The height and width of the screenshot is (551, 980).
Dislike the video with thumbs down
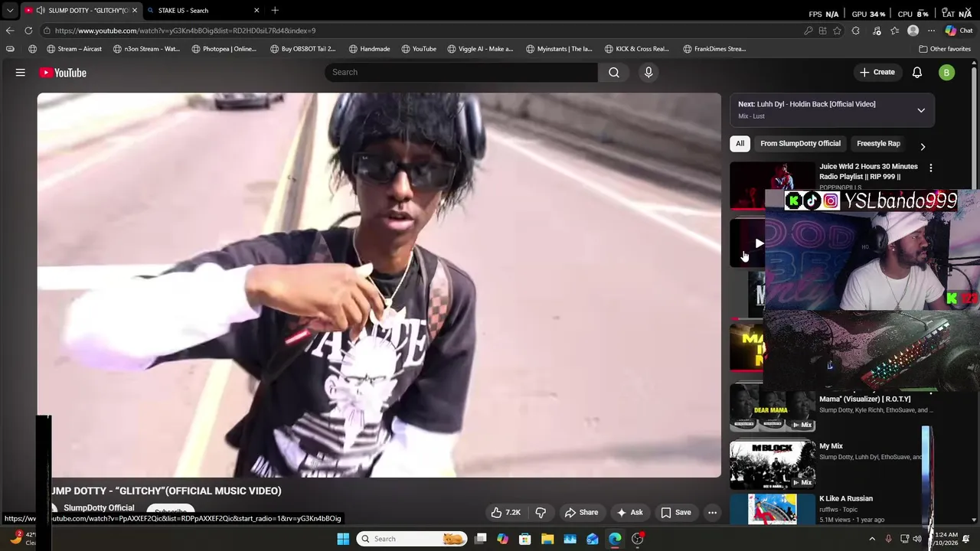point(541,513)
